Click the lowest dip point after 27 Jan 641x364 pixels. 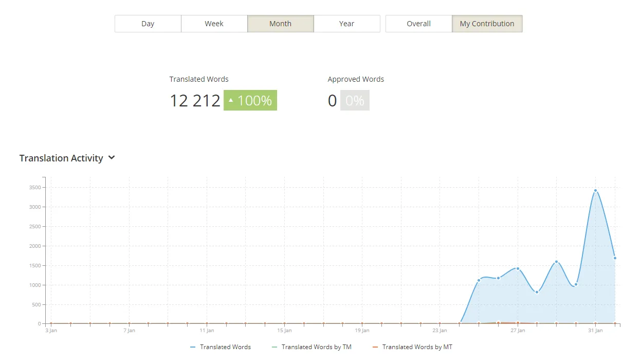click(537, 292)
